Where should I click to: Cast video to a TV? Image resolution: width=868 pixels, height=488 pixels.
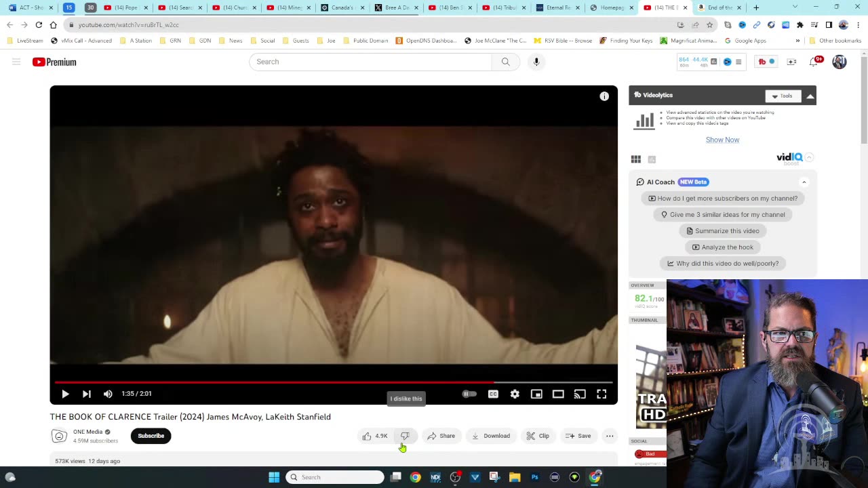pos(580,394)
